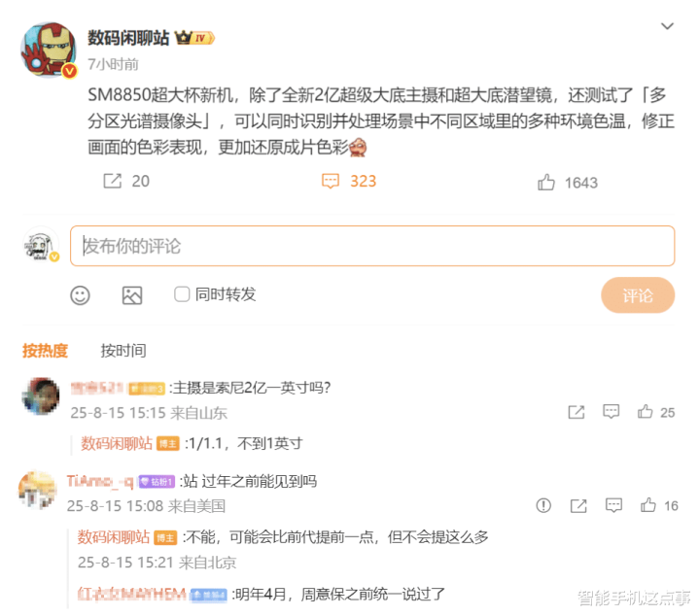The height and width of the screenshot is (616, 699).
Task: Attach an image to your comment
Action: click(x=132, y=295)
